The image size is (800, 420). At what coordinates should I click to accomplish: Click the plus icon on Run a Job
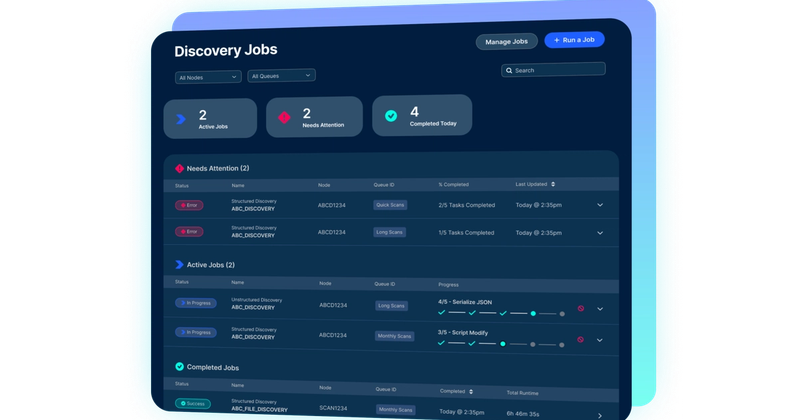click(x=557, y=40)
